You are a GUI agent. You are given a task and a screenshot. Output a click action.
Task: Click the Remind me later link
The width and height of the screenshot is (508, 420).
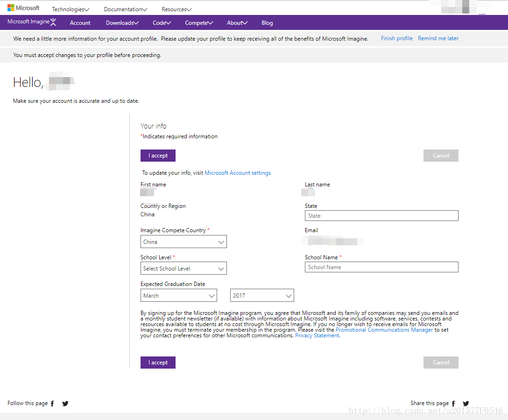438,38
